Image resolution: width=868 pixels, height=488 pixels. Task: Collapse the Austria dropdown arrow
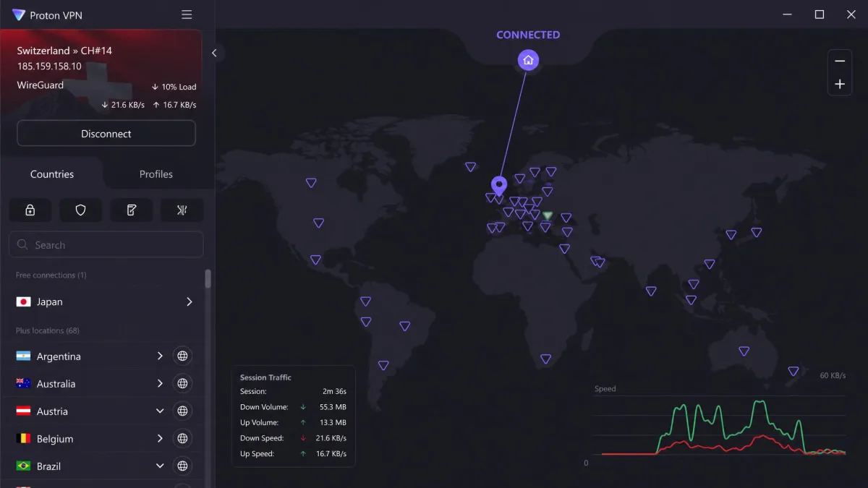(160, 411)
